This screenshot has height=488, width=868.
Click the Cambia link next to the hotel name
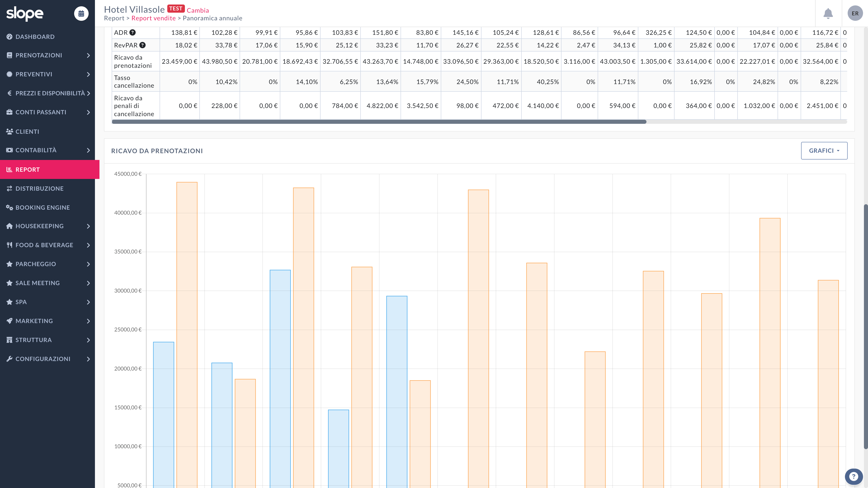click(x=198, y=10)
